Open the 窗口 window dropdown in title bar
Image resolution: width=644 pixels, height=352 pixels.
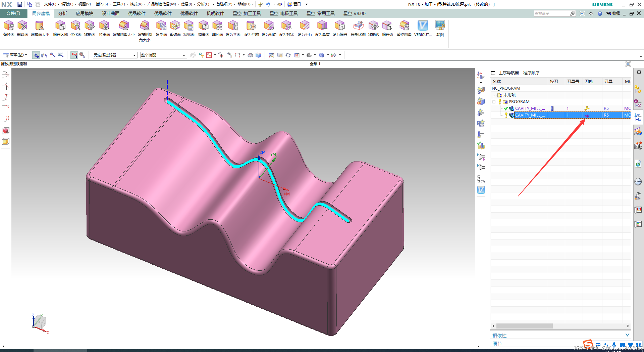[x=297, y=4]
